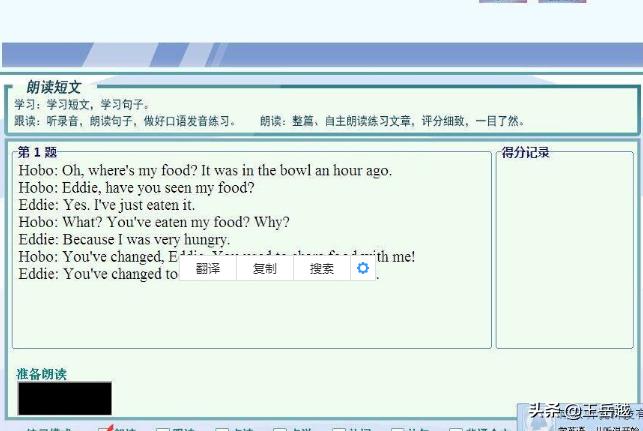
Task: Click the instruction line starting with 学习：学习短文
Action: click(x=82, y=104)
